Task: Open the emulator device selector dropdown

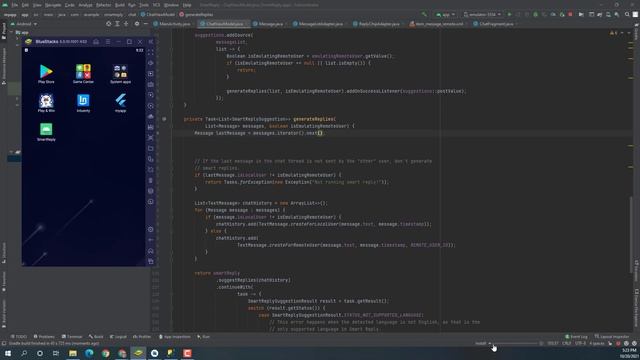Action: (x=482, y=15)
